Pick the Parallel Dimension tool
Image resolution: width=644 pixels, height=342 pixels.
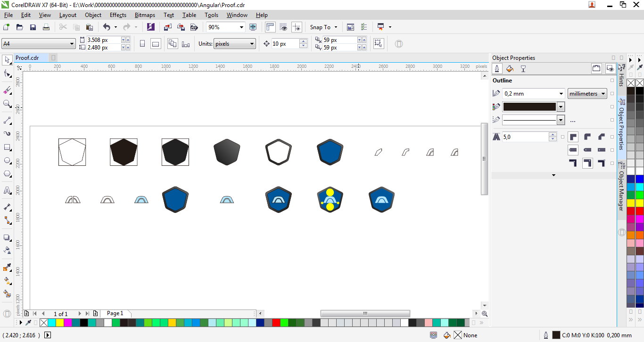[x=7, y=207]
